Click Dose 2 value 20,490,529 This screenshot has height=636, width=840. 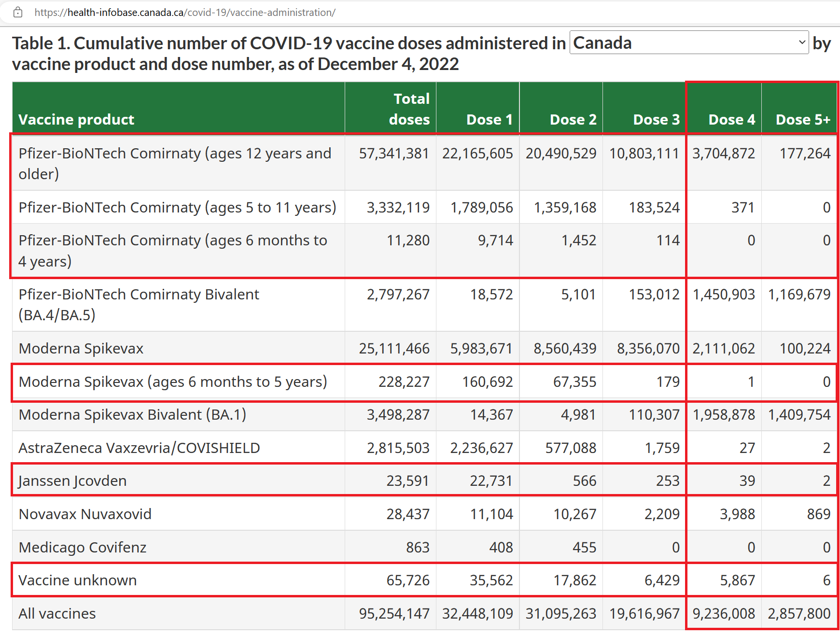561,154
